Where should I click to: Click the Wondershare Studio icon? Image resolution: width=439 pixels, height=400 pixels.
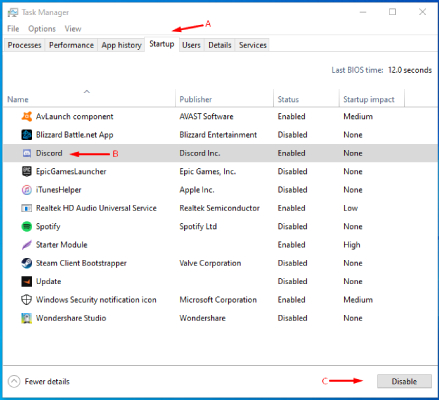point(27,318)
